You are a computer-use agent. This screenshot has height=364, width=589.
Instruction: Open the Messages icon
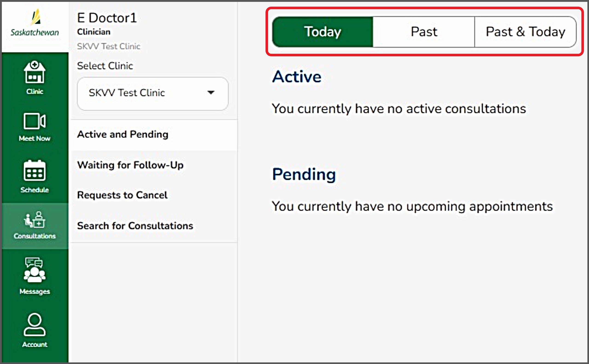[x=35, y=270]
